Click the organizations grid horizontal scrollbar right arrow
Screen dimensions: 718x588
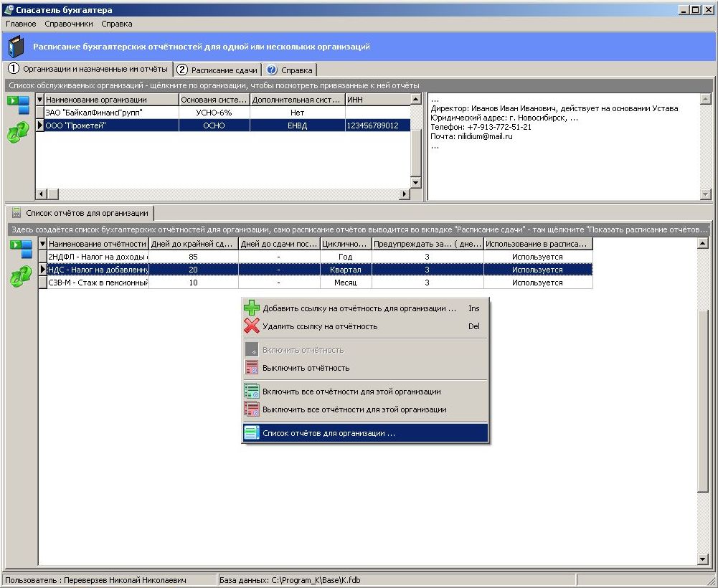click(x=405, y=194)
